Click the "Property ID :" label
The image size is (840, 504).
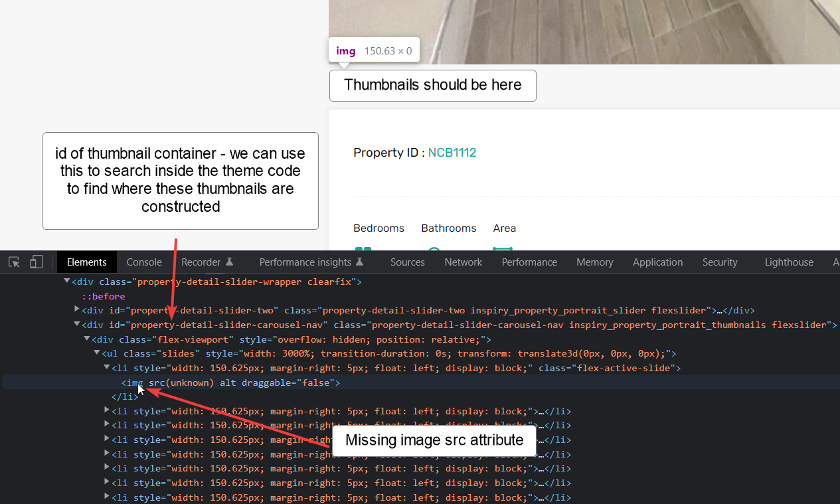click(389, 153)
